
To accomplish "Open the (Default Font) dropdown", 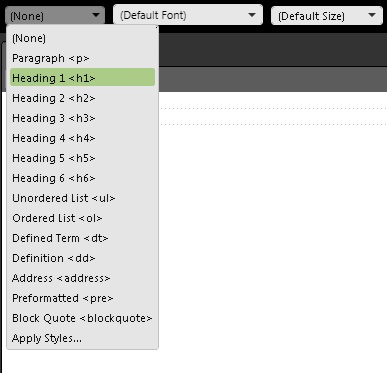I will 188,15.
